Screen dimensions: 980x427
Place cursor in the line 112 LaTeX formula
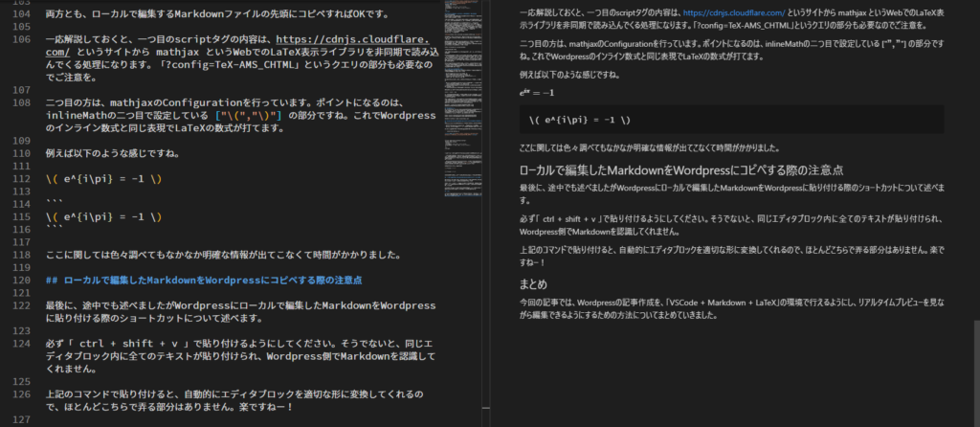tap(104, 179)
